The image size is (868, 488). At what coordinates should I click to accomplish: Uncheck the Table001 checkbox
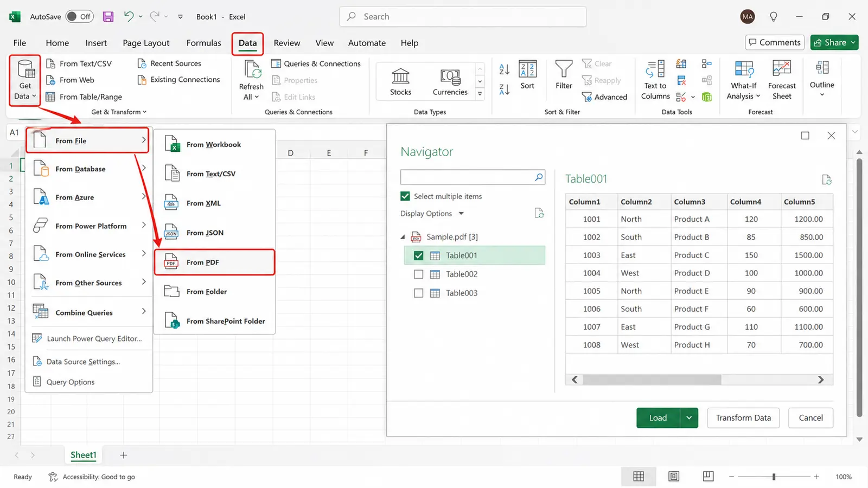click(x=418, y=255)
